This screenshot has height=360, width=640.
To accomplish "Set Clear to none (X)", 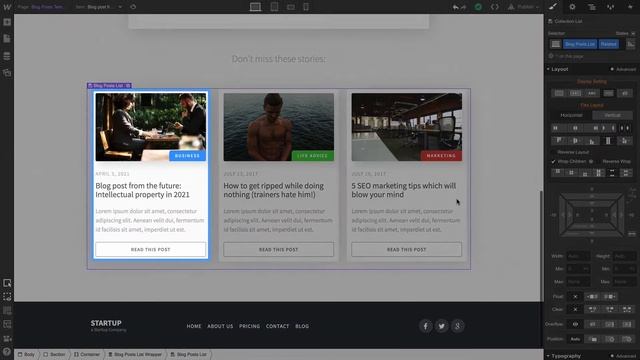I will [575, 309].
